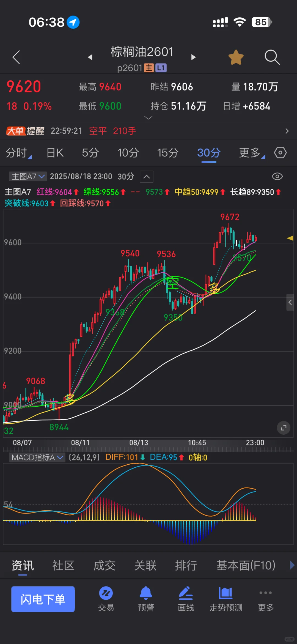The width and height of the screenshot is (297, 644).
Task: Tap the 棕榈油2601 contract title
Action: [142, 52]
